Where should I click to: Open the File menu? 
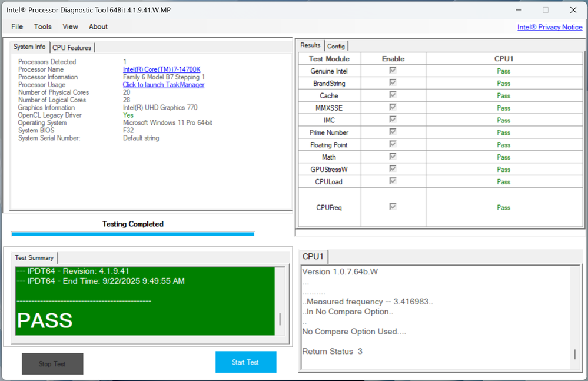pyautogui.click(x=17, y=26)
